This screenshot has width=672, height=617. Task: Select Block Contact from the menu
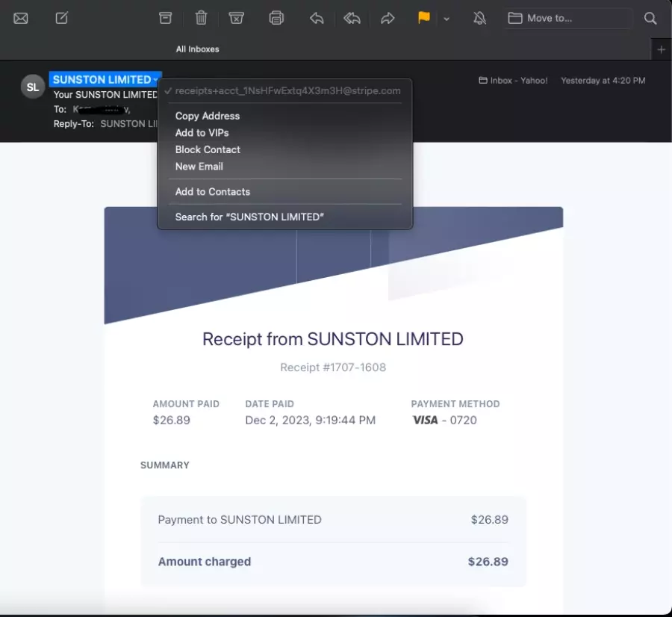tap(208, 149)
